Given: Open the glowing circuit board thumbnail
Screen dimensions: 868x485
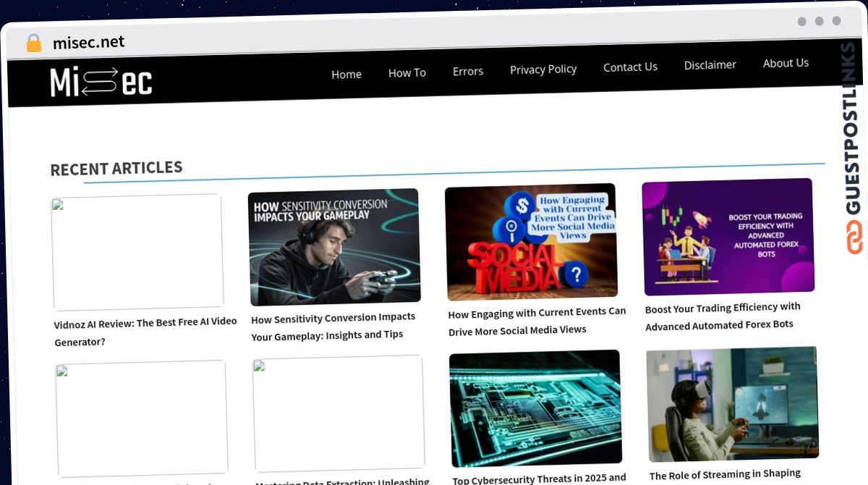Looking at the screenshot, I should (535, 408).
